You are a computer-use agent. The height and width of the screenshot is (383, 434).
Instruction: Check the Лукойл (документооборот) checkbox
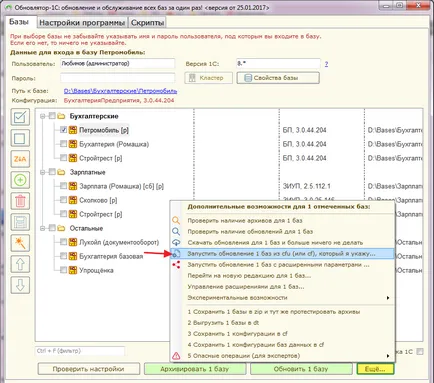pos(63,242)
